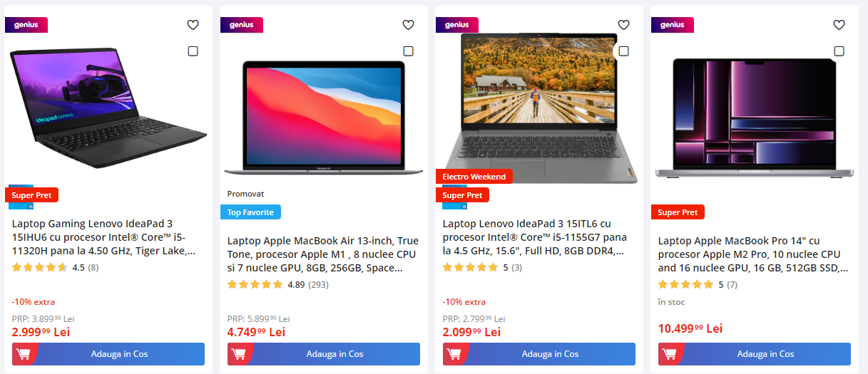This screenshot has height=374, width=868.
Task: Check compare box on Lenovo IdeaPad 3 15ITL6
Action: (623, 51)
